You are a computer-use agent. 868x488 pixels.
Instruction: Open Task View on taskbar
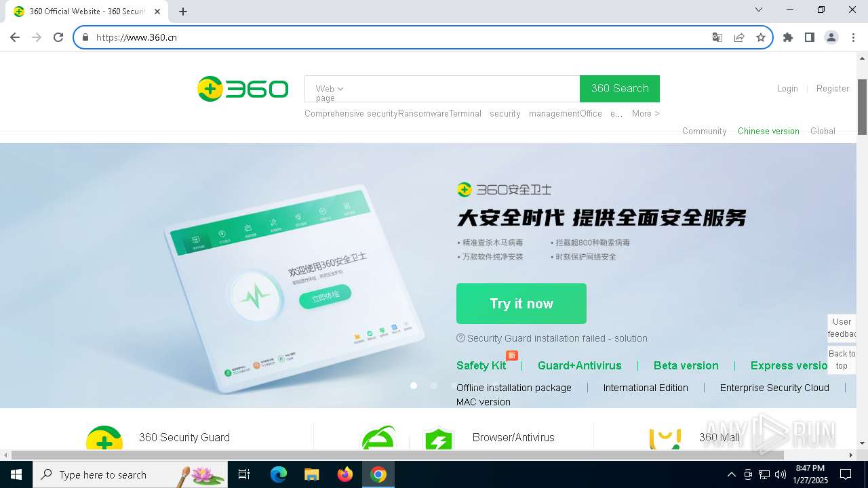click(x=244, y=474)
